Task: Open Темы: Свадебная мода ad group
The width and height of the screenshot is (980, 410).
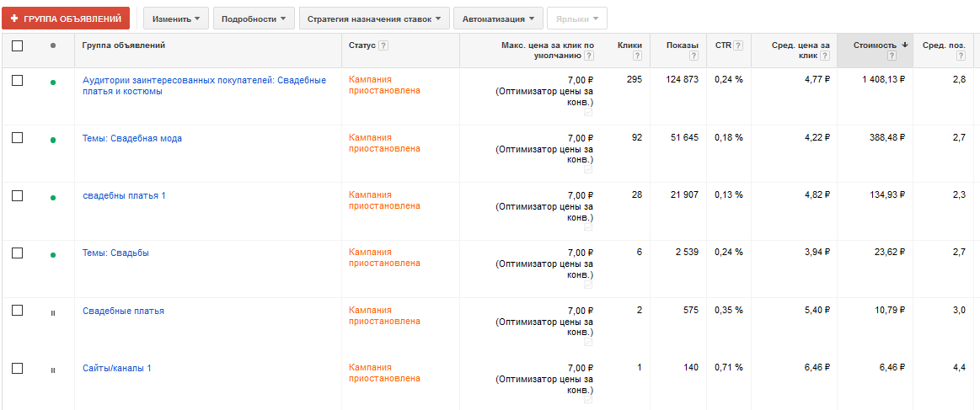Action: pos(132,139)
